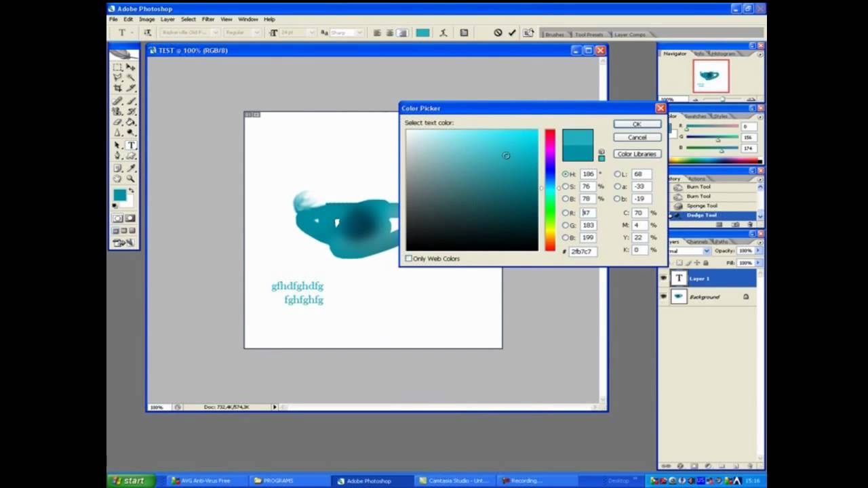Open the Layer menu

click(167, 19)
